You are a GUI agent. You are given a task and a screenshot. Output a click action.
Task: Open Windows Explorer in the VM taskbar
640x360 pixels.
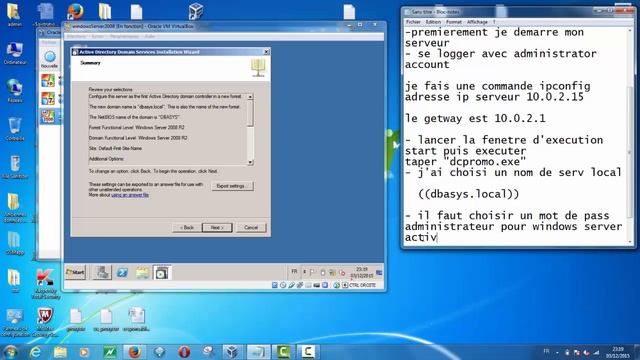[x=142, y=273]
